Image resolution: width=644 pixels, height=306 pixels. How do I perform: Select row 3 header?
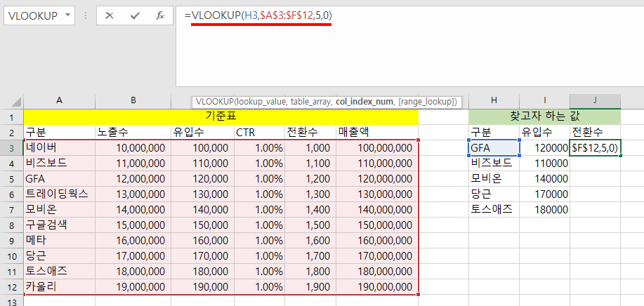click(x=11, y=147)
